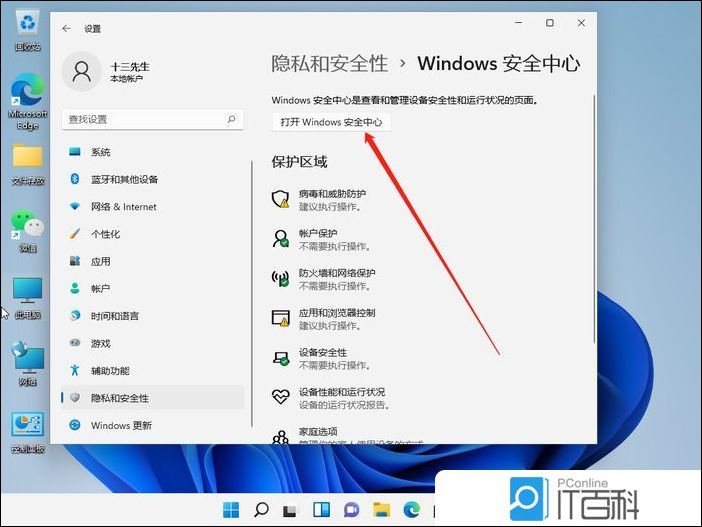The height and width of the screenshot is (527, 702).
Task: Click the content pane vertical scrollbar
Action: pyautogui.click(x=594, y=219)
